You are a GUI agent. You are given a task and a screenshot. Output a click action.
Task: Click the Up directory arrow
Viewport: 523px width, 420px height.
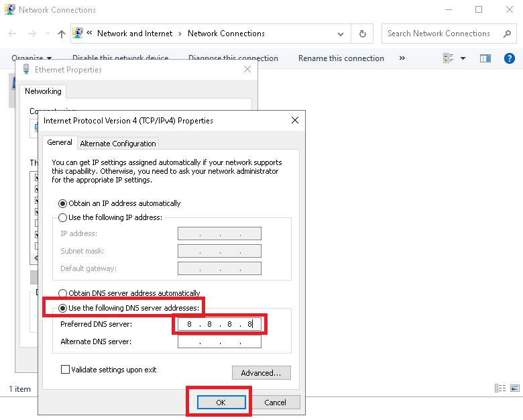click(x=62, y=34)
